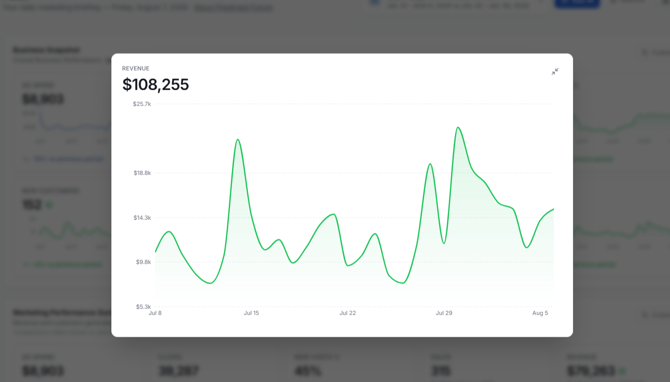
Task: Click the $108,255 revenue total
Action: tap(156, 85)
